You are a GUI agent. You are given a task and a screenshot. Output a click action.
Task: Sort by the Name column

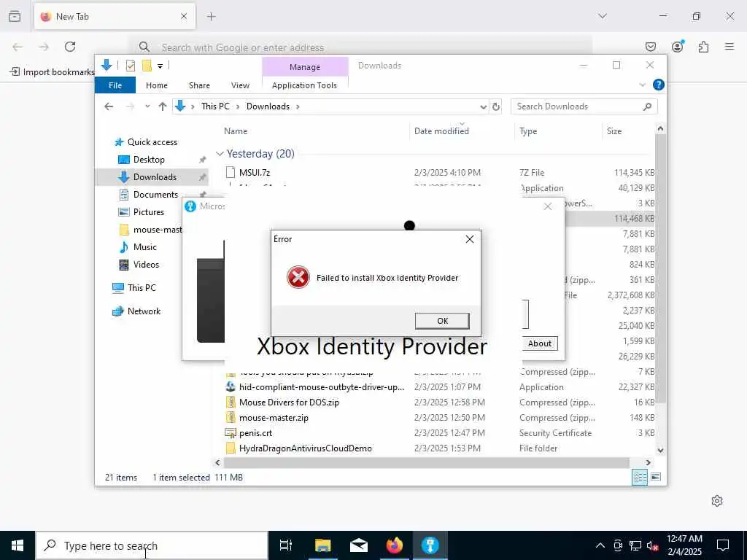click(x=236, y=131)
